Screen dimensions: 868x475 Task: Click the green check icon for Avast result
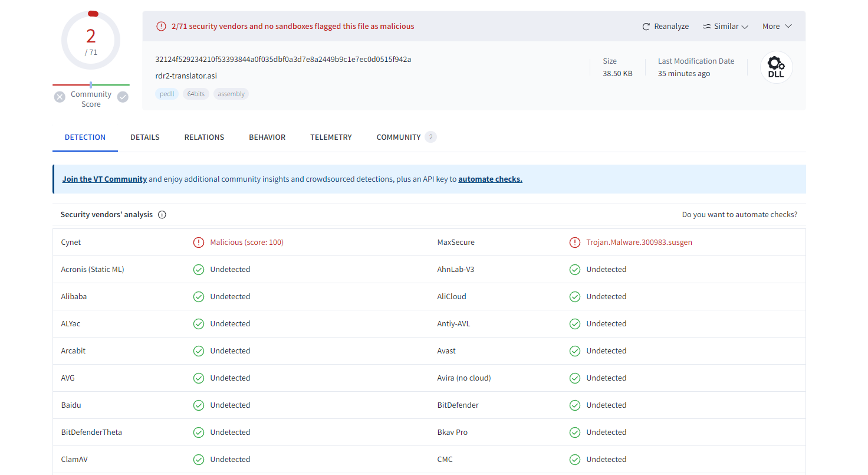pyautogui.click(x=575, y=351)
